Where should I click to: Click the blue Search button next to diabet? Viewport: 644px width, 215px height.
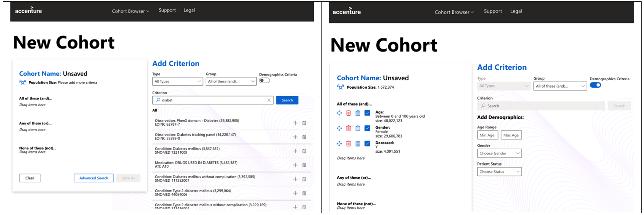pos(287,100)
